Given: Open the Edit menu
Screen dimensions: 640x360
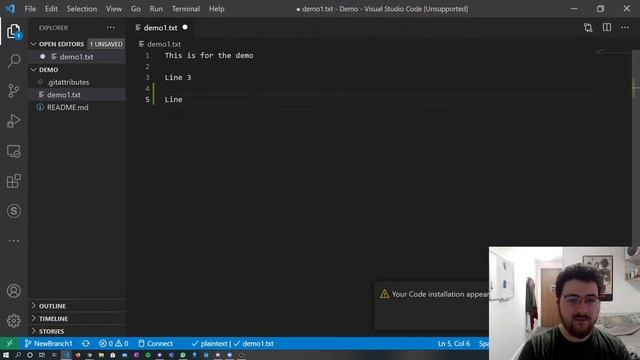Looking at the screenshot, I should point(51,9).
